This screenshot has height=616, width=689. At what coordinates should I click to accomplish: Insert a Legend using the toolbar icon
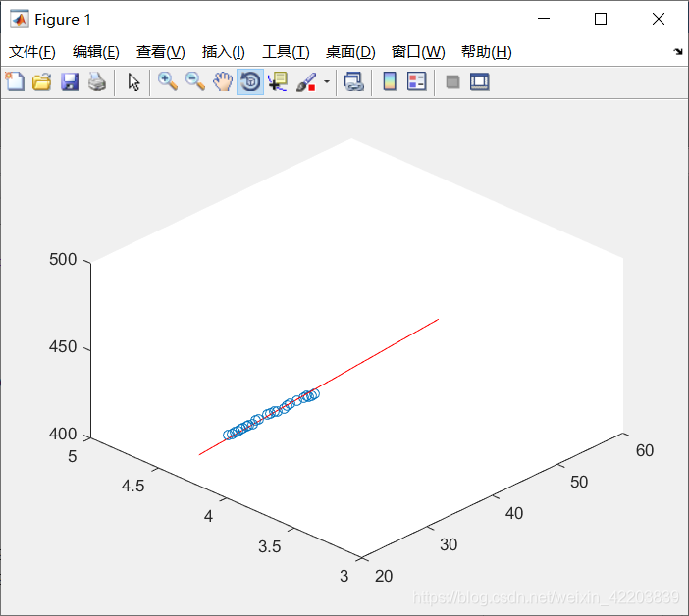point(416,81)
